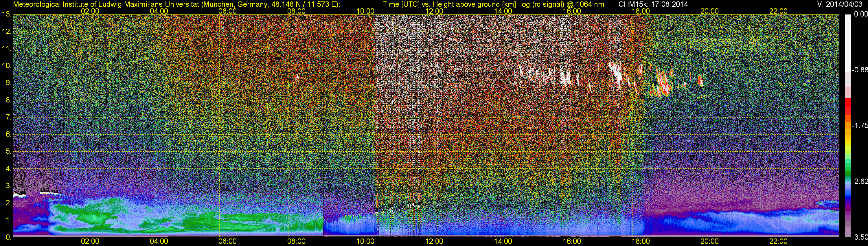Screen dimensions: 868x246
Task: Select the 22:00 tick on the bottom time axis
Action: [x=778, y=241]
